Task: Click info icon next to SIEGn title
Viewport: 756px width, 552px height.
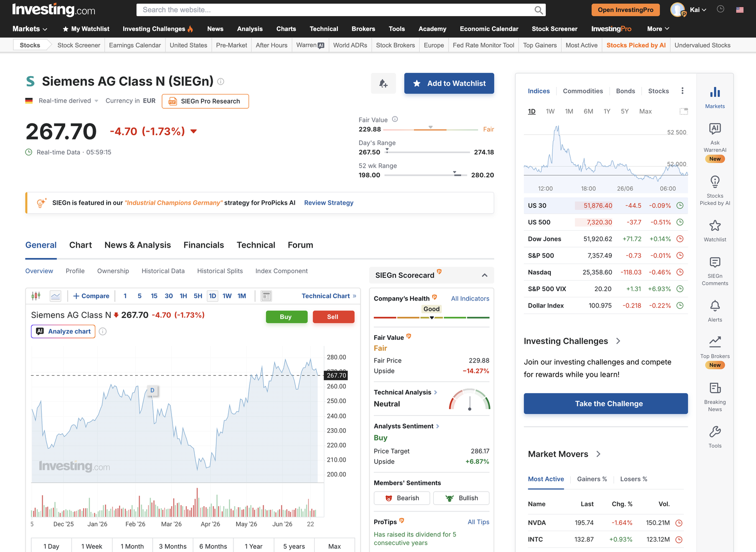Action: click(x=221, y=81)
